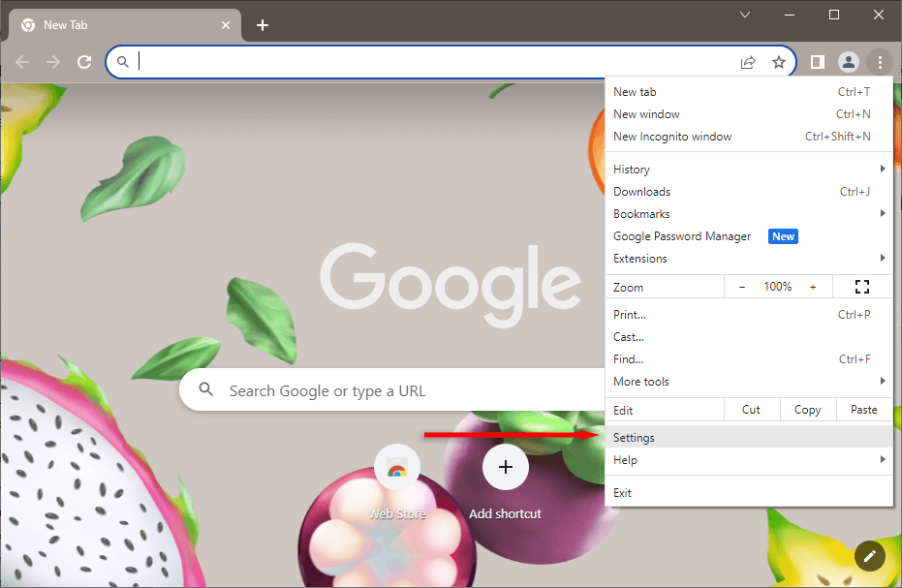Open the tab search dropdown chevron
Image resolution: width=902 pixels, height=588 pixels.
click(x=745, y=15)
